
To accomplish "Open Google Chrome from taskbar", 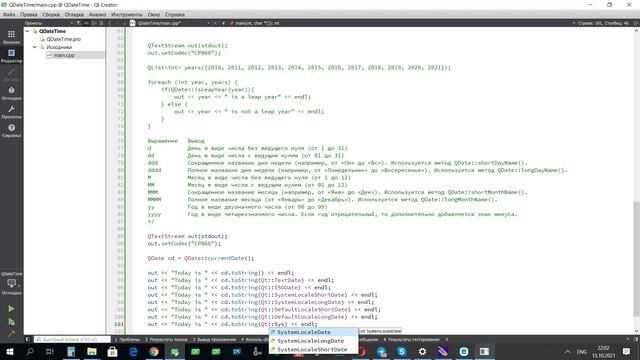I will (x=154, y=351).
